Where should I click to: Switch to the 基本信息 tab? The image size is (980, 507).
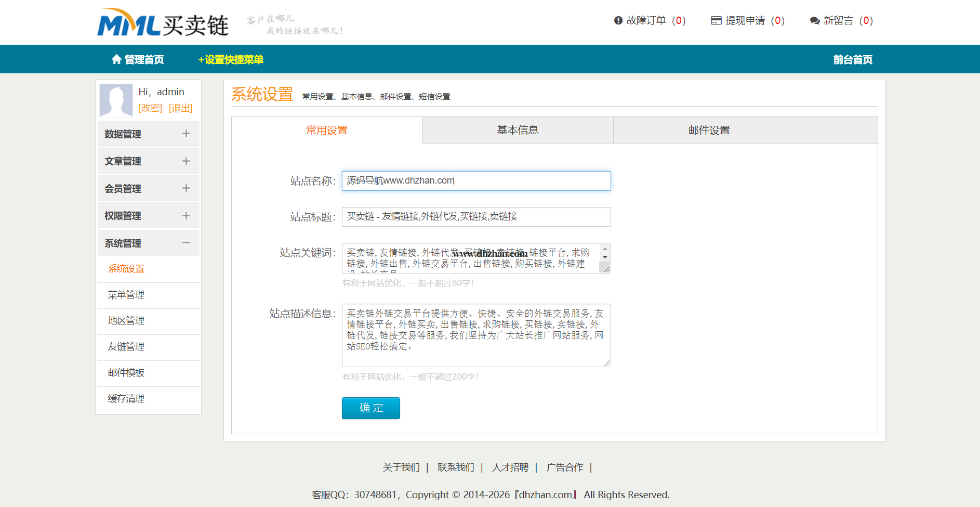coord(518,130)
